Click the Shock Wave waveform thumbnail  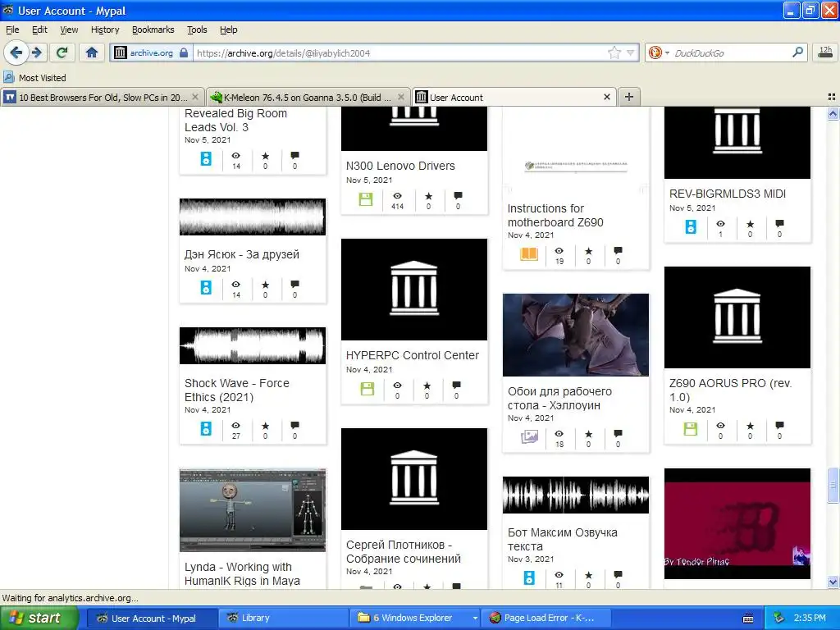click(x=253, y=345)
